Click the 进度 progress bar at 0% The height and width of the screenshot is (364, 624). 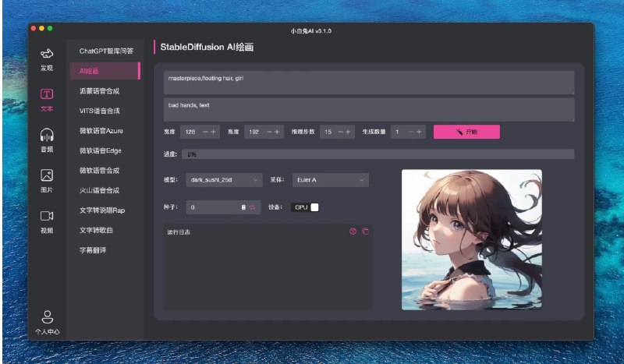tap(378, 154)
